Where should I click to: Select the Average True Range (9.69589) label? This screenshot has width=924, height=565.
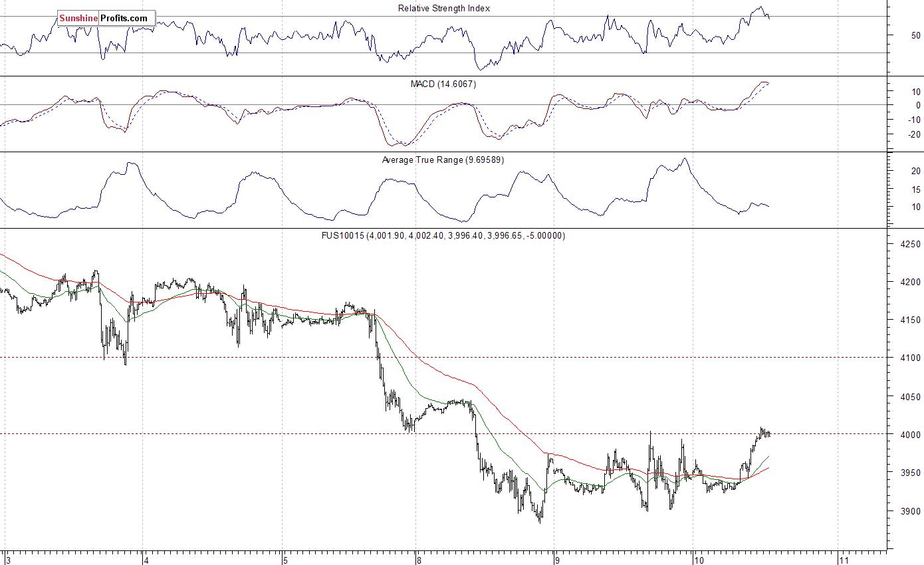point(442,160)
